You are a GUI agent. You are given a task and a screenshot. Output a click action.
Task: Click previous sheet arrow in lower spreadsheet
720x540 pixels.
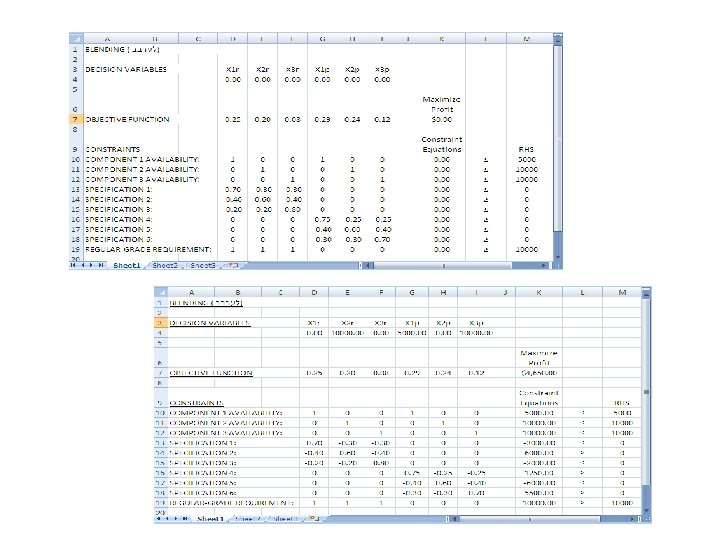167,518
